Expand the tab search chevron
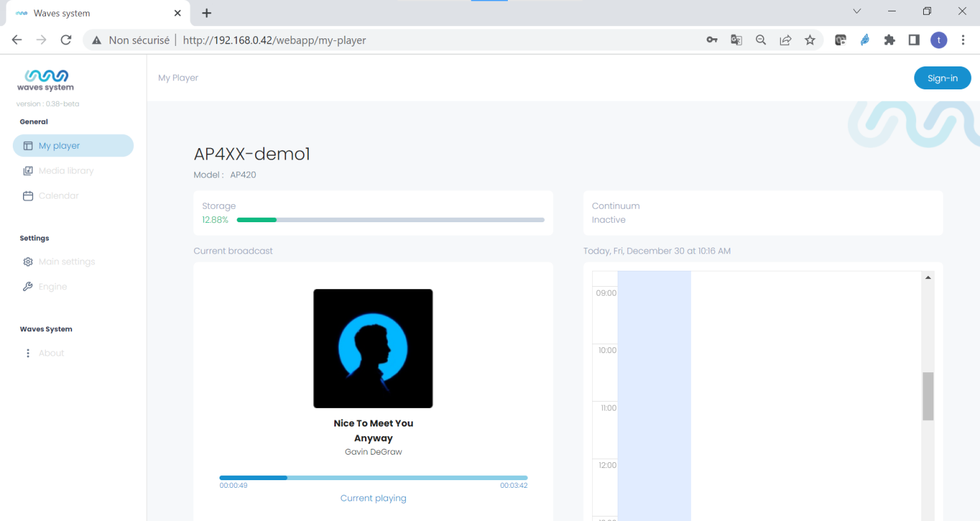980x521 pixels. (857, 11)
